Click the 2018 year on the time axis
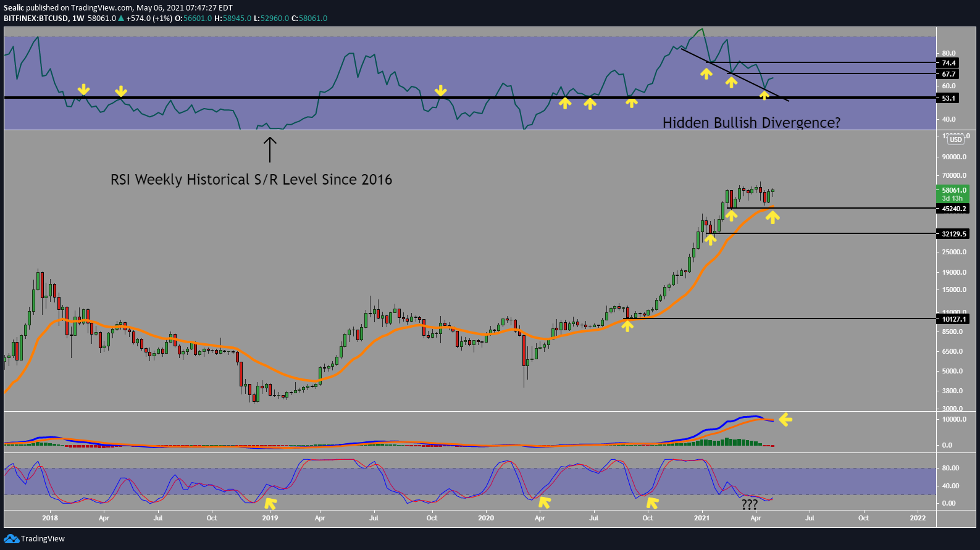Screen dimensions: 980x550 (x=50, y=518)
